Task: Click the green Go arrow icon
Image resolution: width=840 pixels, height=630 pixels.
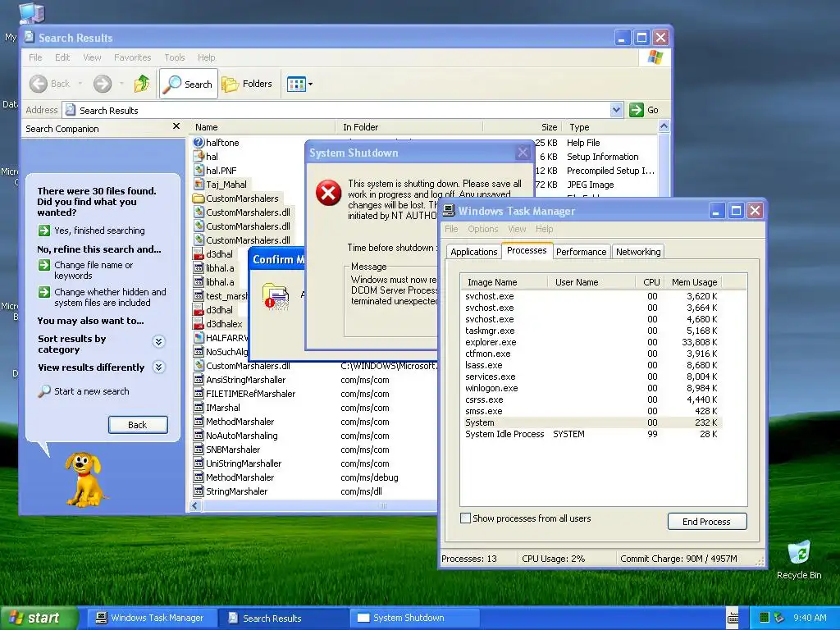Action: point(636,110)
